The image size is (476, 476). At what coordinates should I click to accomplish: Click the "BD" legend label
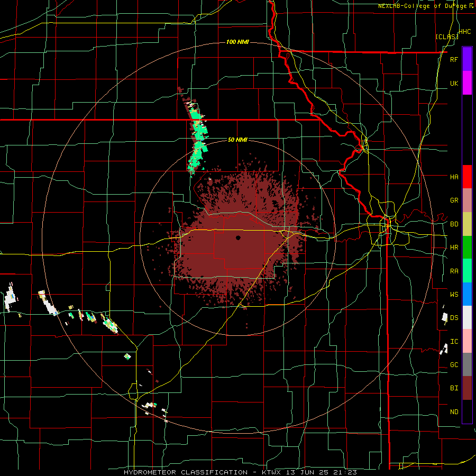(x=454, y=224)
